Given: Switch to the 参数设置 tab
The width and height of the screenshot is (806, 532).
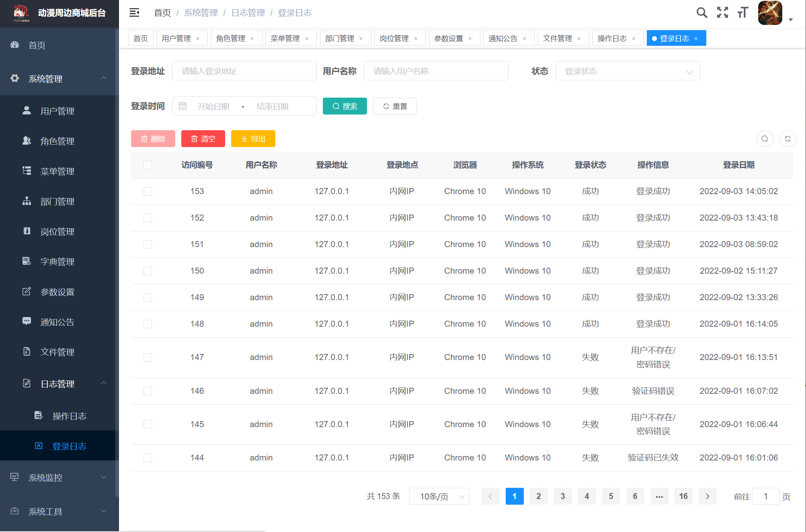Looking at the screenshot, I should [449, 39].
